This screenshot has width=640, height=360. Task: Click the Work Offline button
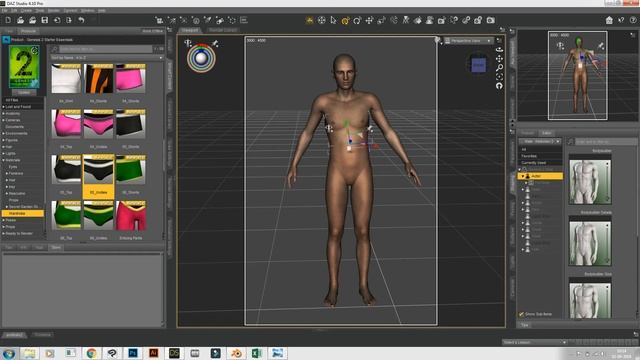coord(152,31)
